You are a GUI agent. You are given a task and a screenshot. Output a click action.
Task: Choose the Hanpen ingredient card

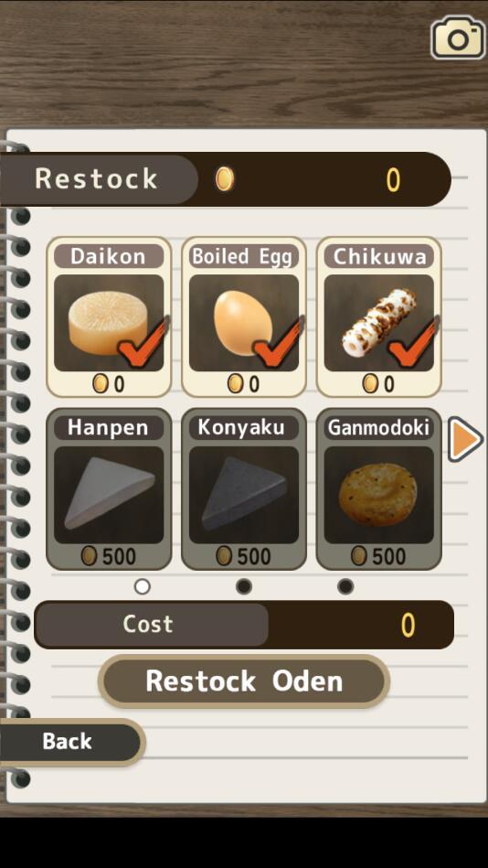click(x=109, y=488)
